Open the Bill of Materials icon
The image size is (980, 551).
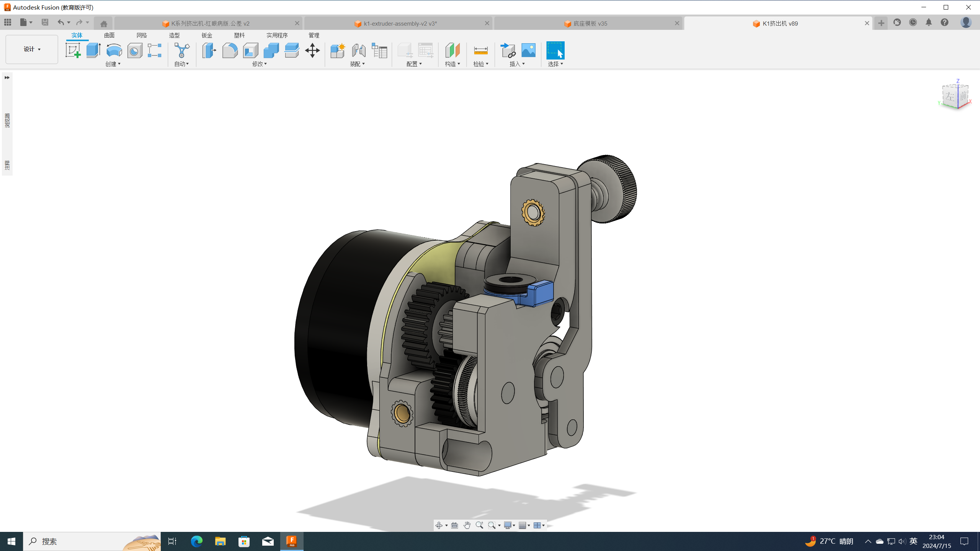(379, 50)
